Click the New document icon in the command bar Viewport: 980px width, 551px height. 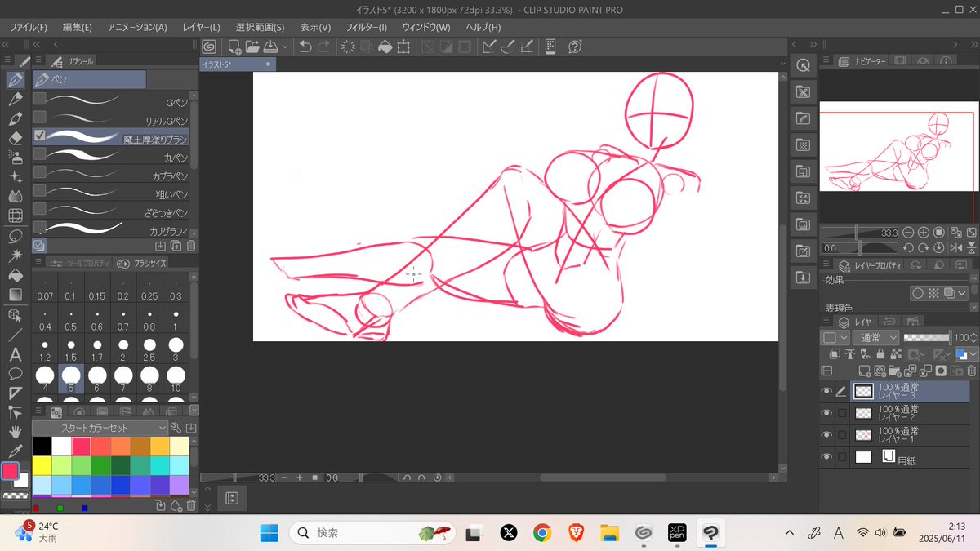tap(235, 47)
